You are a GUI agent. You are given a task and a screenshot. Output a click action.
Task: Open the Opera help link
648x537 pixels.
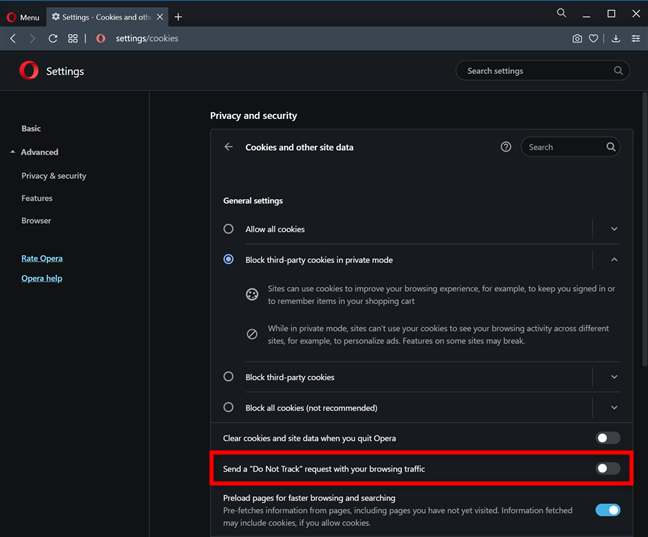[42, 278]
